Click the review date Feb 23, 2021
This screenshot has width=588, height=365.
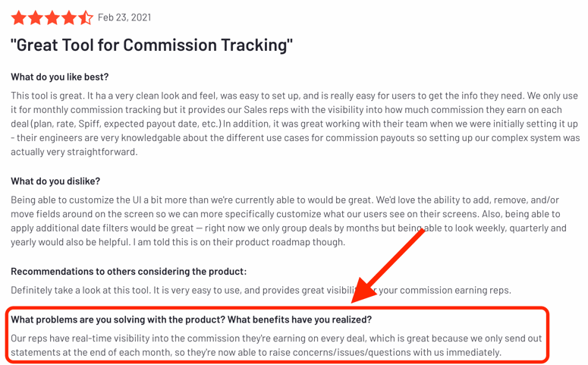pyautogui.click(x=124, y=17)
